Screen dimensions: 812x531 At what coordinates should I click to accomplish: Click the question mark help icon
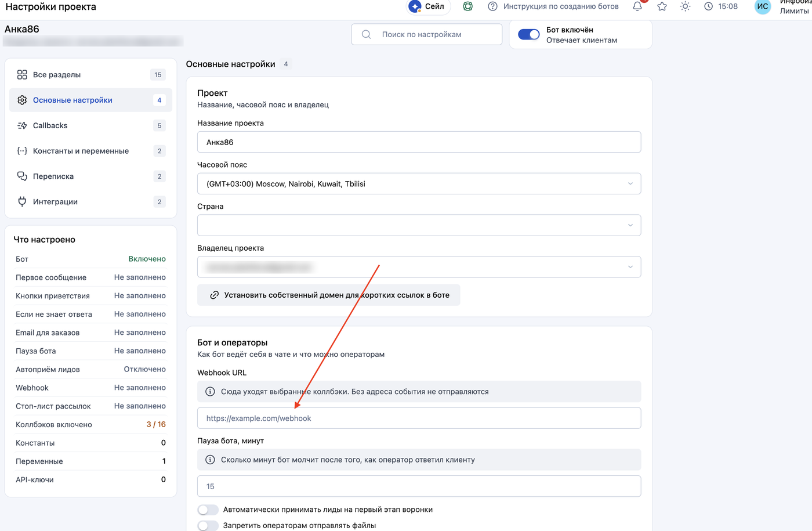pyautogui.click(x=492, y=6)
